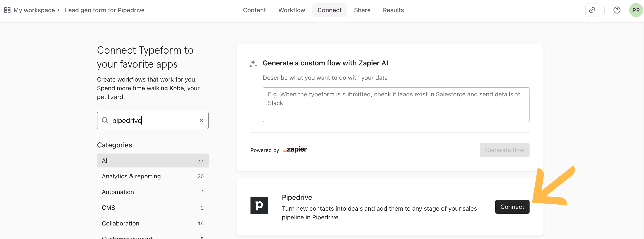
Task: Open the Results tab
Action: tap(393, 10)
